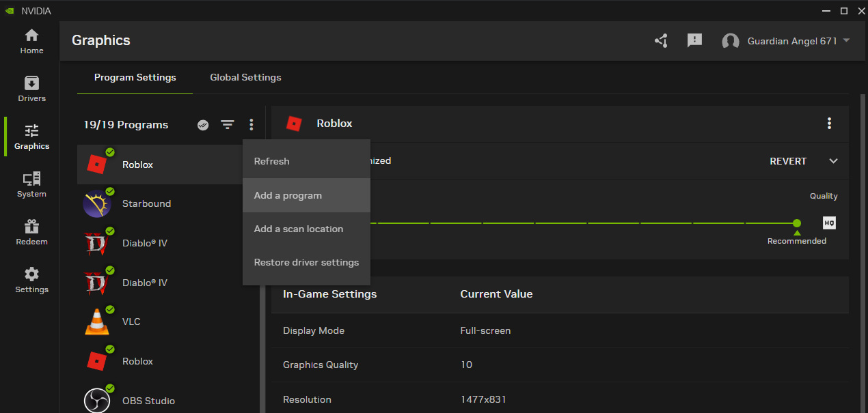
Task: Choose Add a scan location
Action: pos(306,229)
